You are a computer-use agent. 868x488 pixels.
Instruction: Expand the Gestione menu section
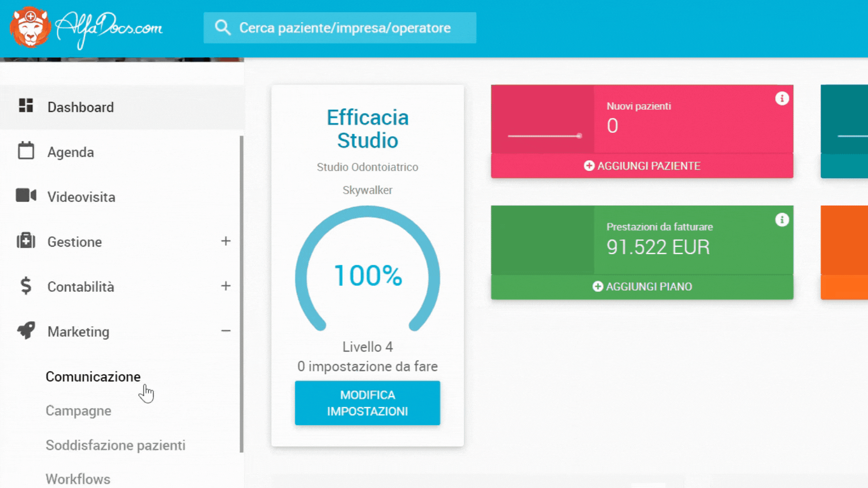(x=226, y=241)
